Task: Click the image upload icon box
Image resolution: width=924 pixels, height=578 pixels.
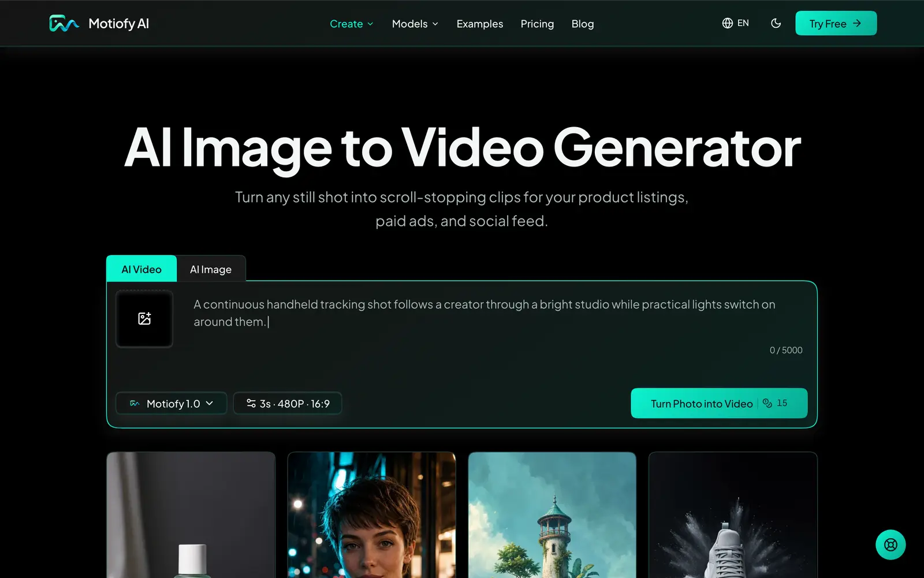Action: pyautogui.click(x=144, y=318)
